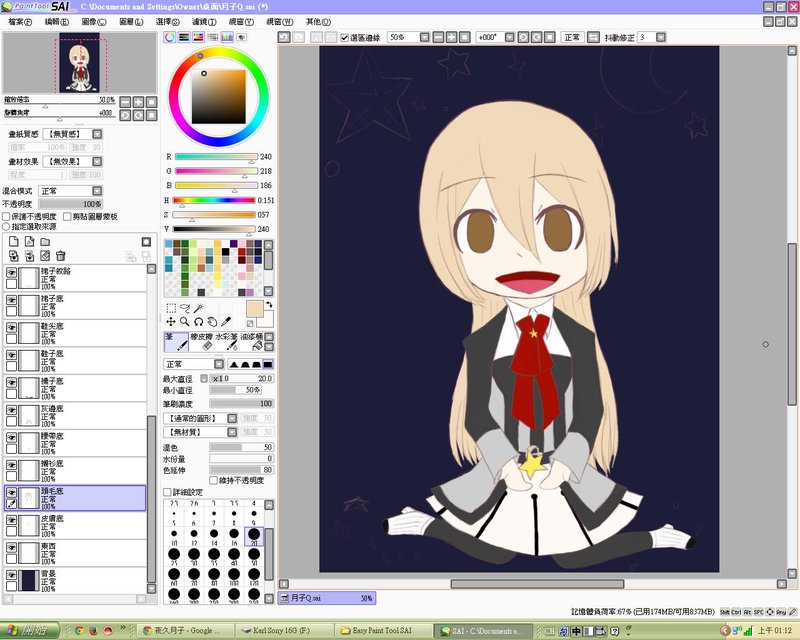Create a new normal layer
Viewport: 800px width, 640px height.
point(14,241)
